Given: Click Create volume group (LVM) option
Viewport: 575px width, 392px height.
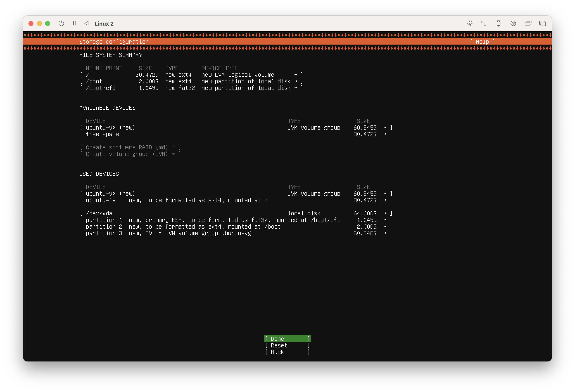Looking at the screenshot, I should pyautogui.click(x=130, y=154).
